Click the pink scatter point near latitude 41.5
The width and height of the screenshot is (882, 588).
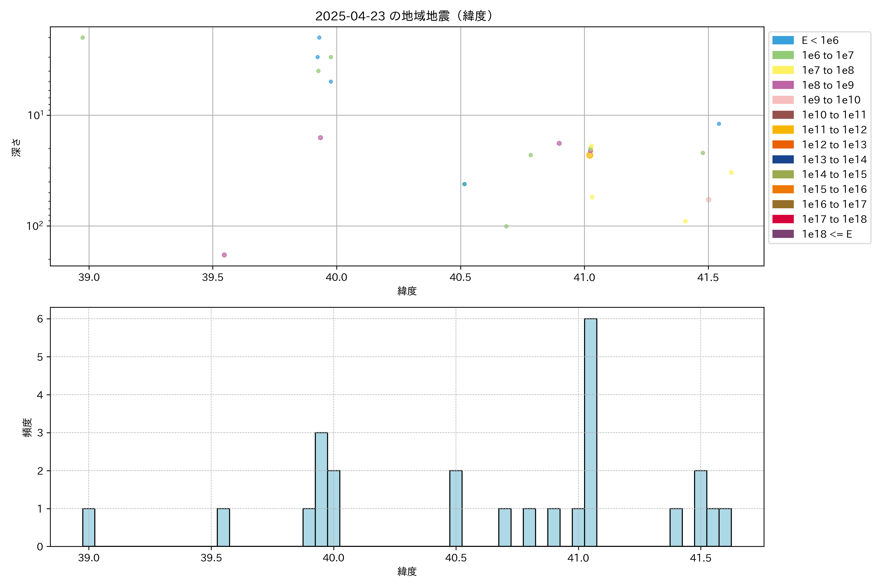click(708, 200)
